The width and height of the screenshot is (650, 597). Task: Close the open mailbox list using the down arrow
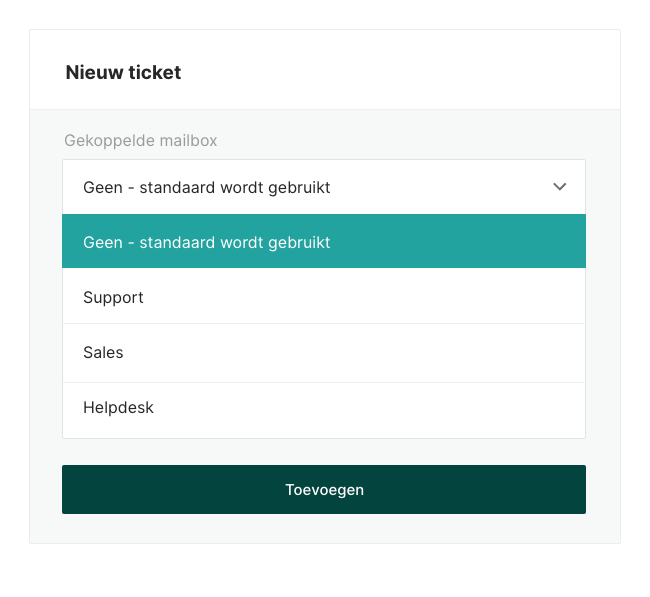(x=559, y=187)
